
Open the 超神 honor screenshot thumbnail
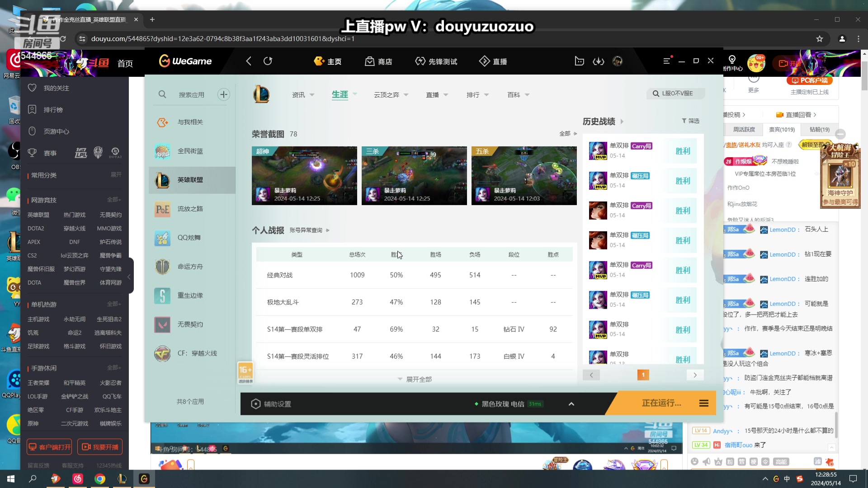point(304,175)
